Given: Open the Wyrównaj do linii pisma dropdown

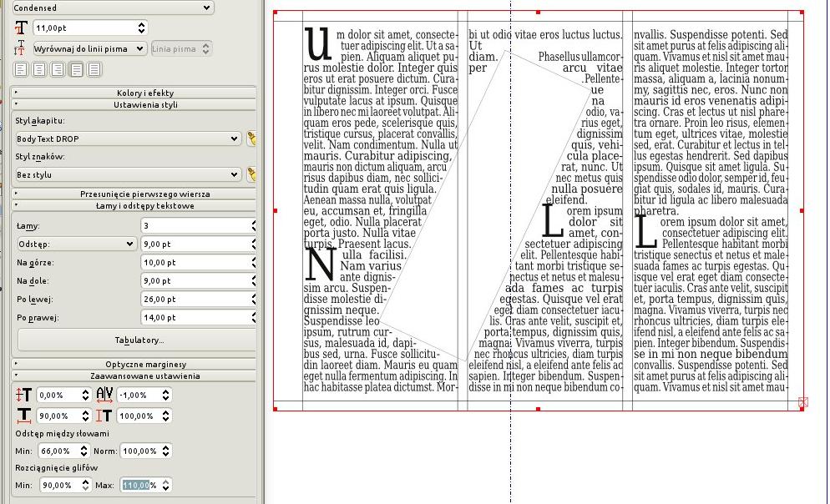Looking at the screenshot, I should coord(89,49).
